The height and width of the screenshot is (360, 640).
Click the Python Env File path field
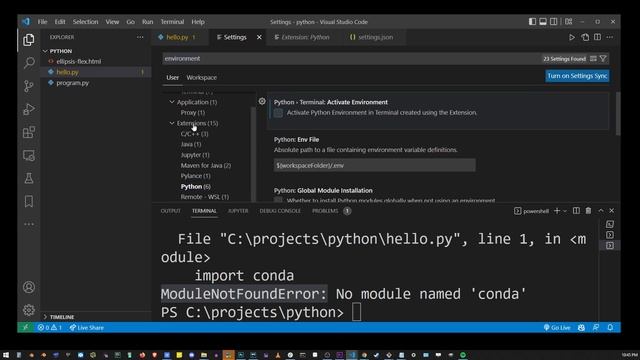click(374, 165)
